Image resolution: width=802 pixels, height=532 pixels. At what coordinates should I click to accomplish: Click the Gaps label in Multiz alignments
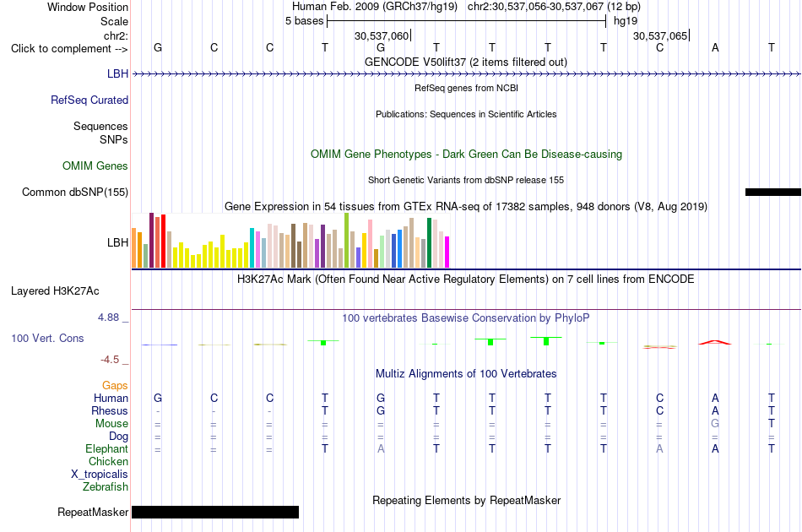115,385
